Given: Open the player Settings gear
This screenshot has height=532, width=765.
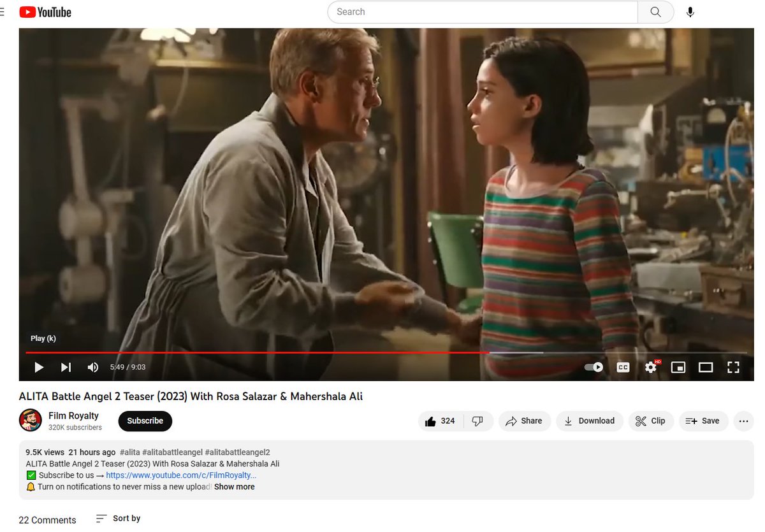Looking at the screenshot, I should point(651,367).
